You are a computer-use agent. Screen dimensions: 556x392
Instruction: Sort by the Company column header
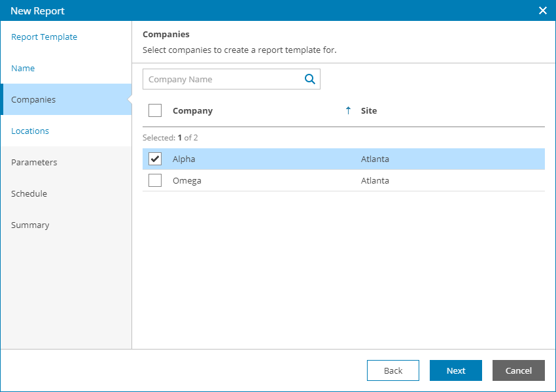click(x=192, y=110)
